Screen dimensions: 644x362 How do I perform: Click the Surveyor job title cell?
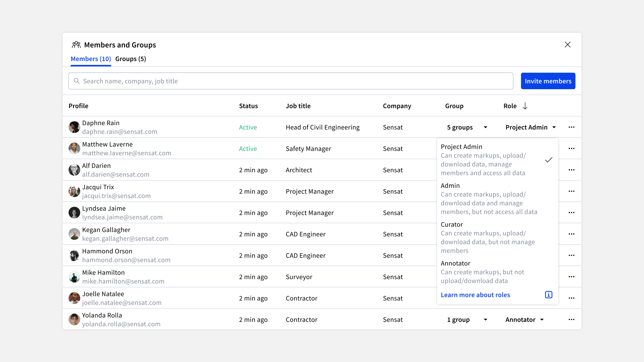[299, 277]
